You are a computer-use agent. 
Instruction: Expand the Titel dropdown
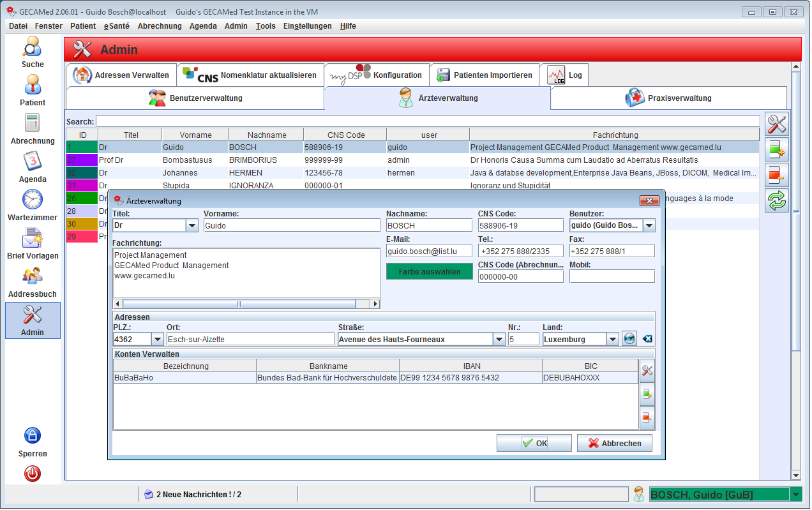(x=192, y=225)
